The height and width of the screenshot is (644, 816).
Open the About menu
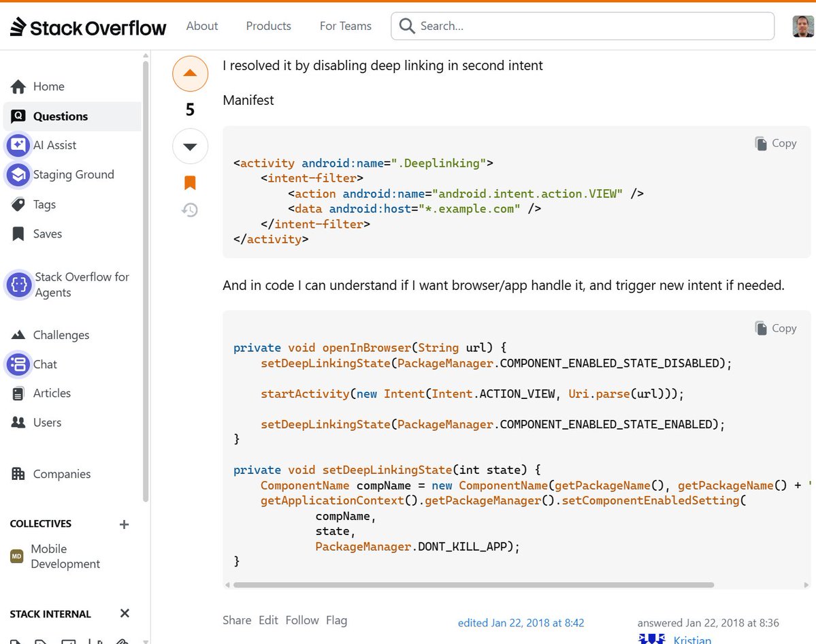coord(202,26)
